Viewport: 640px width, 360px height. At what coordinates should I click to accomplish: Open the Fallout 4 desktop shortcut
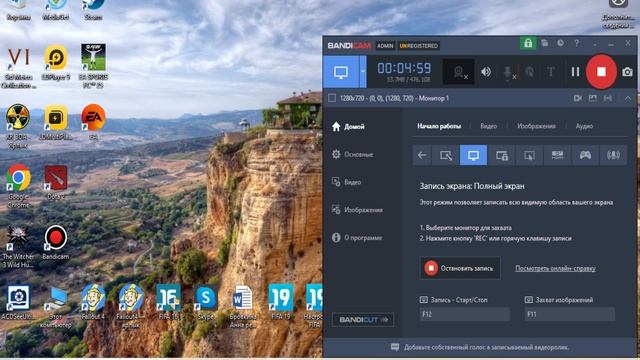[x=93, y=302]
